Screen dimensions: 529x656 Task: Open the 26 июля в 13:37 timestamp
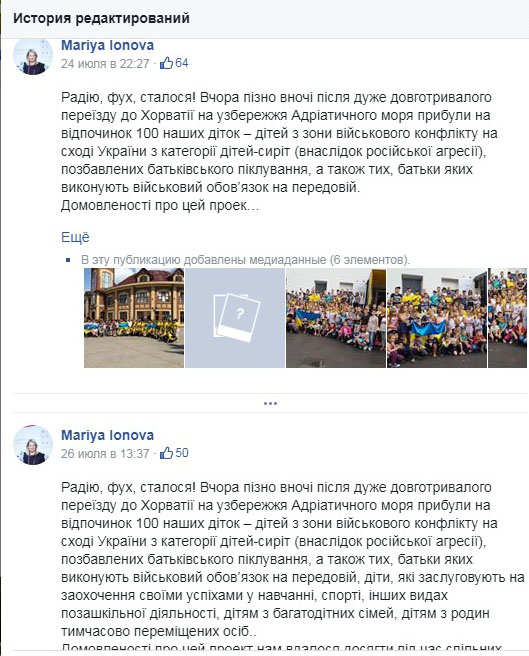[x=105, y=454]
